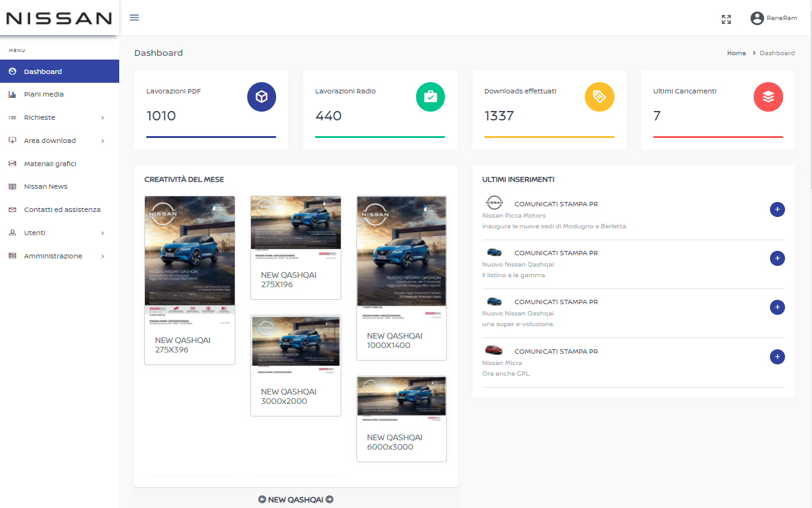
Task: Open the Nuovo Nissan Qashqai: headline
Action: (518, 265)
